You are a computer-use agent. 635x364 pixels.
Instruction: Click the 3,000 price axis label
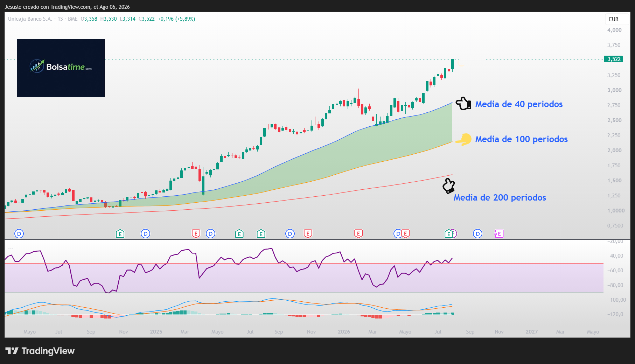(614, 90)
